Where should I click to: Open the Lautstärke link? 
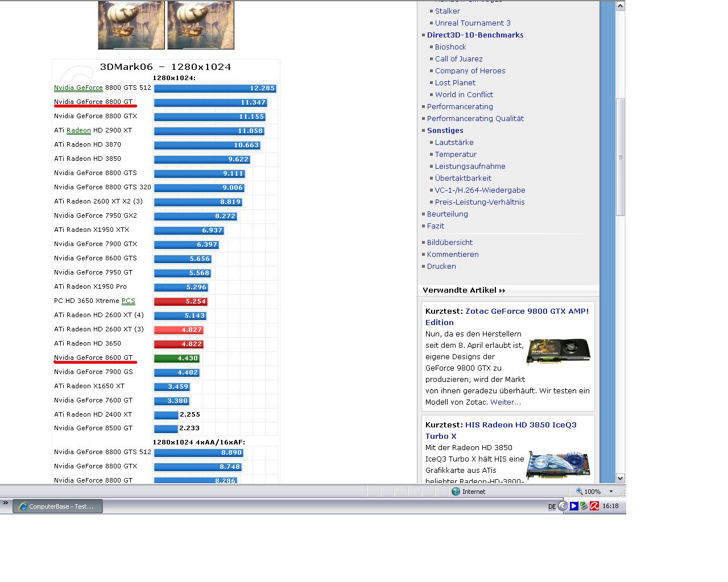point(454,142)
